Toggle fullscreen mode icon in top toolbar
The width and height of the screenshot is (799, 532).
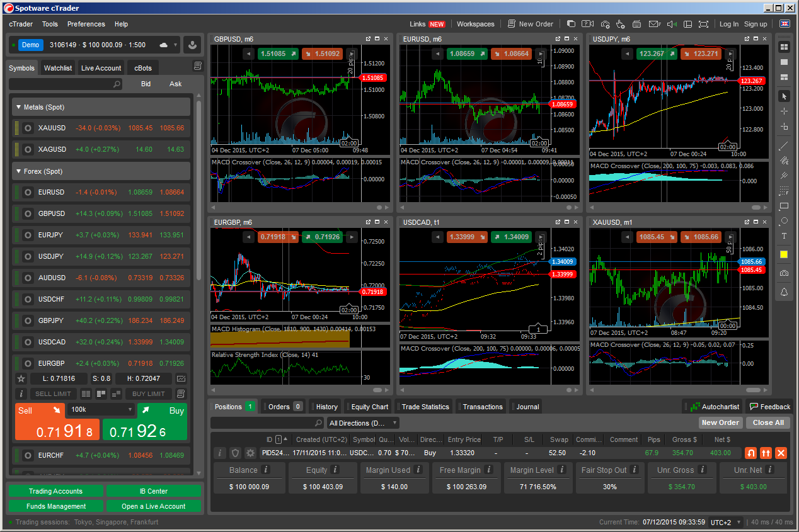coord(704,24)
